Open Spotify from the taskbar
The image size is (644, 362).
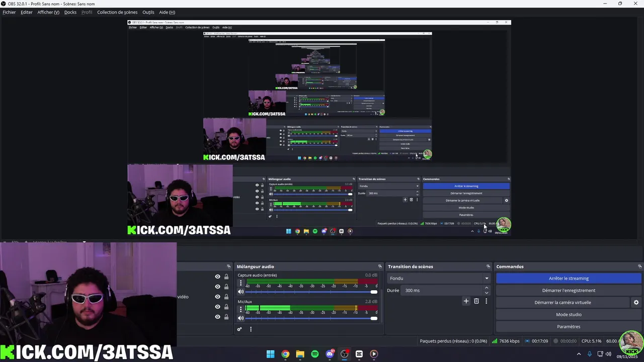[315, 354]
